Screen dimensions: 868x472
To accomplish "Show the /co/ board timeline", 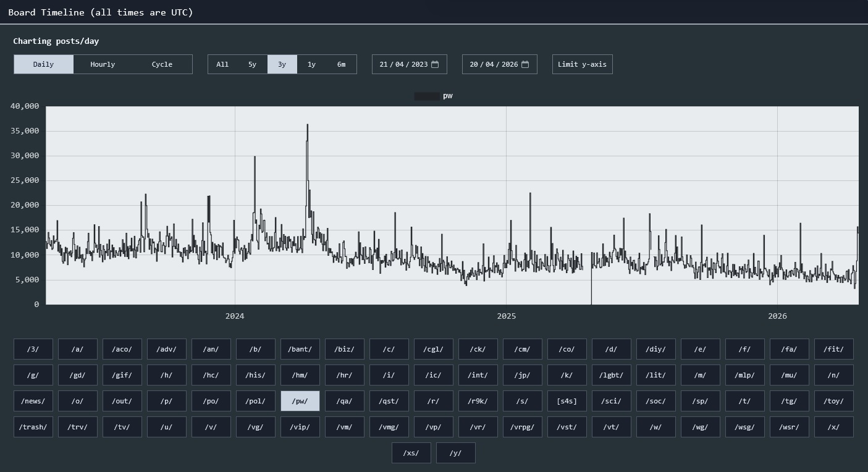I will coord(567,349).
